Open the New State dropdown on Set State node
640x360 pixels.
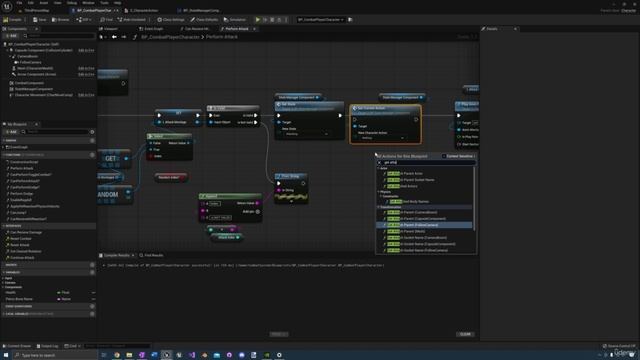point(307,134)
